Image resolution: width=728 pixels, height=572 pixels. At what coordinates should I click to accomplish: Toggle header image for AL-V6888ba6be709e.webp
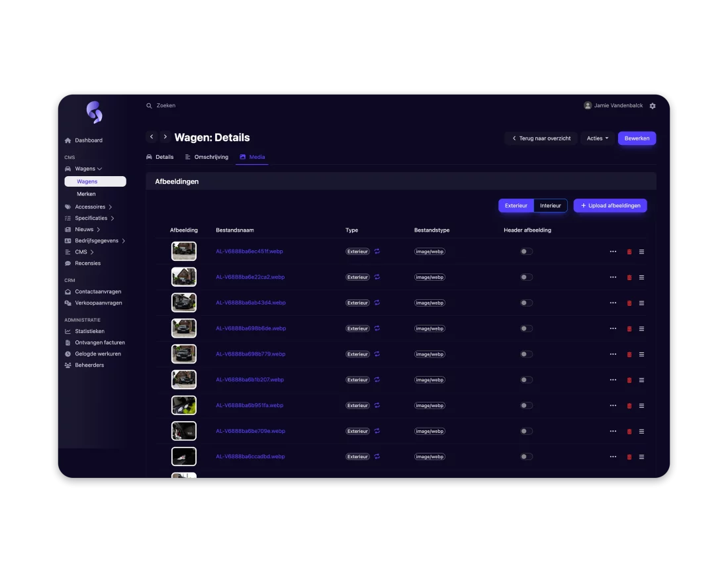[x=526, y=431]
